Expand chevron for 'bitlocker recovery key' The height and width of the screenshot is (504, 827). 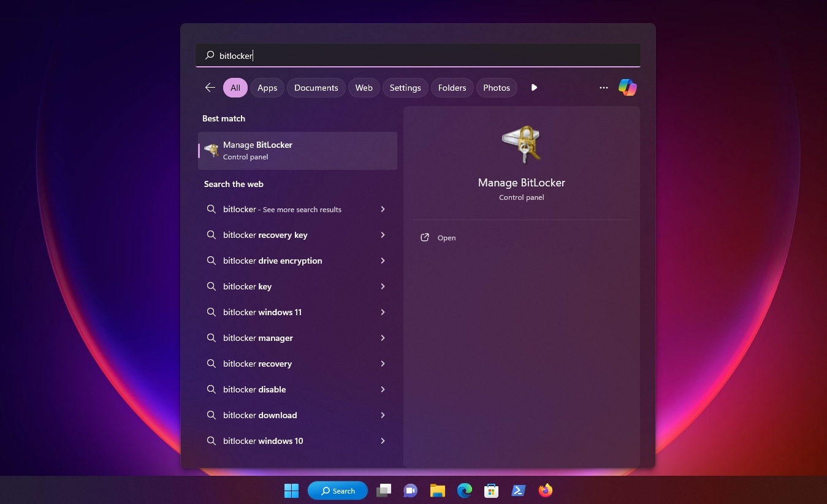click(383, 235)
